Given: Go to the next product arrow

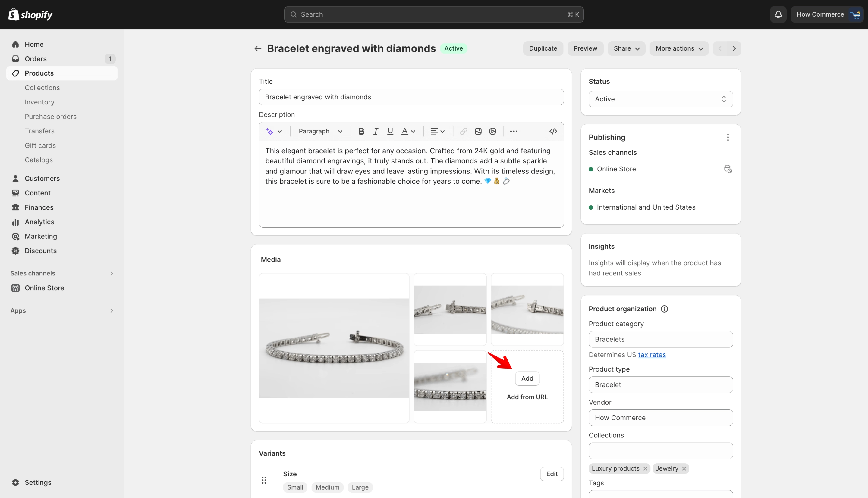Looking at the screenshot, I should click(734, 48).
